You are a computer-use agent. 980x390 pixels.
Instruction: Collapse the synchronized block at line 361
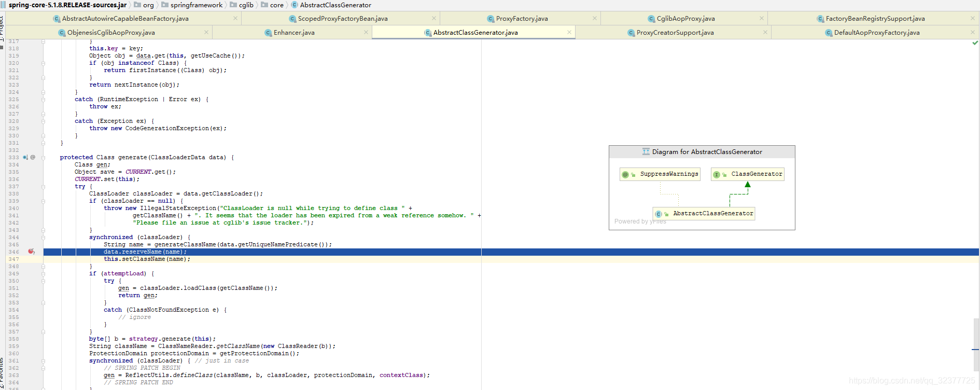tap(44, 361)
